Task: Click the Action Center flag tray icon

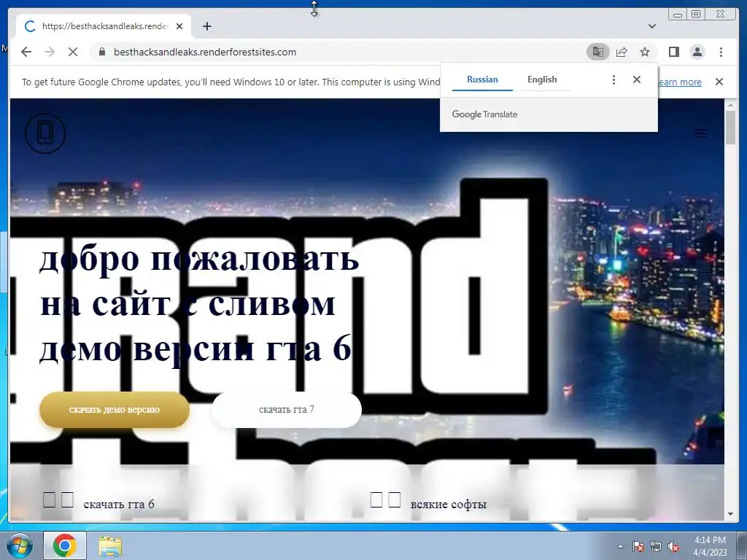Action: (638, 546)
